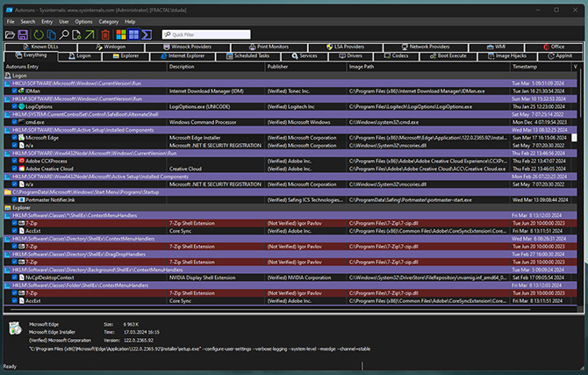Image resolution: width=588 pixels, height=375 pixels.
Task: Click the Portmaster Notifier.lnk entry icon
Action: pos(21,199)
